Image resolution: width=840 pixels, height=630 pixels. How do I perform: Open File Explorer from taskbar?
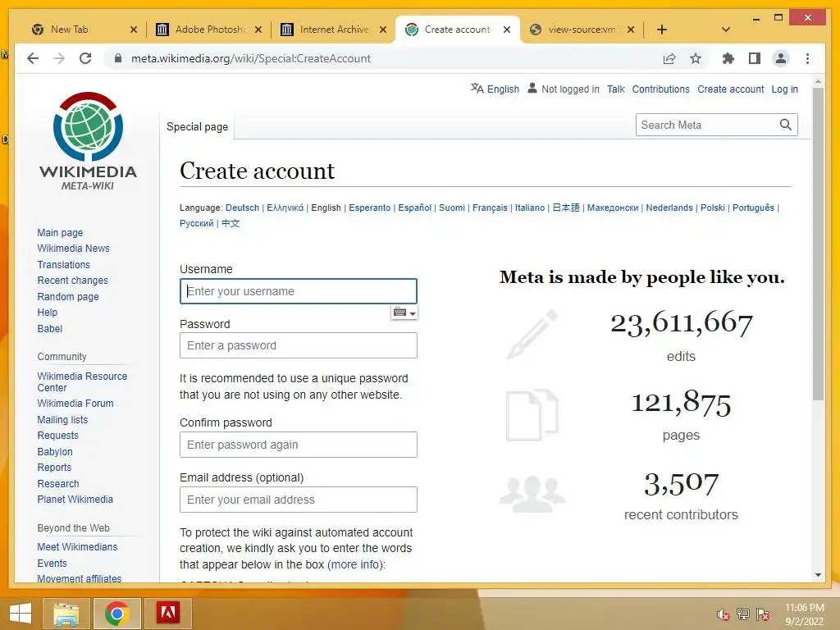point(66,614)
